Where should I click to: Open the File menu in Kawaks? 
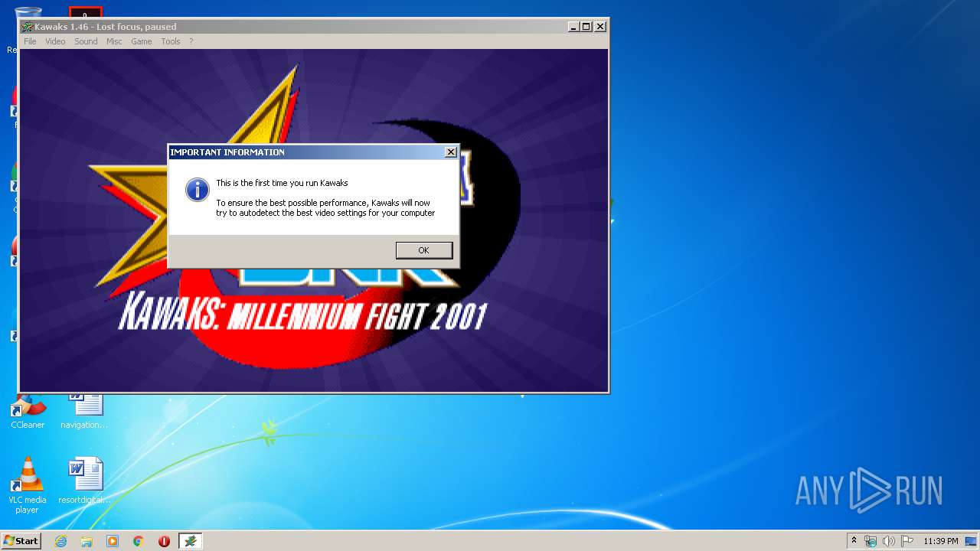pos(30,41)
